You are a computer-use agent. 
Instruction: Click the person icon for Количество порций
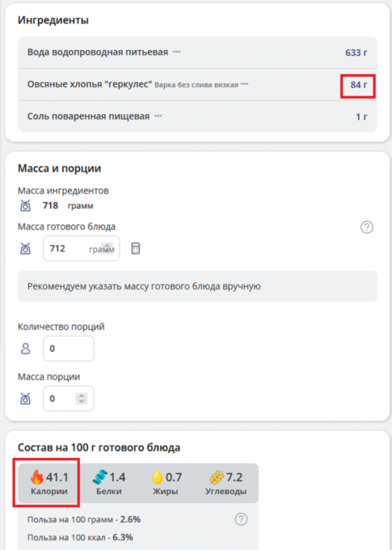point(25,349)
